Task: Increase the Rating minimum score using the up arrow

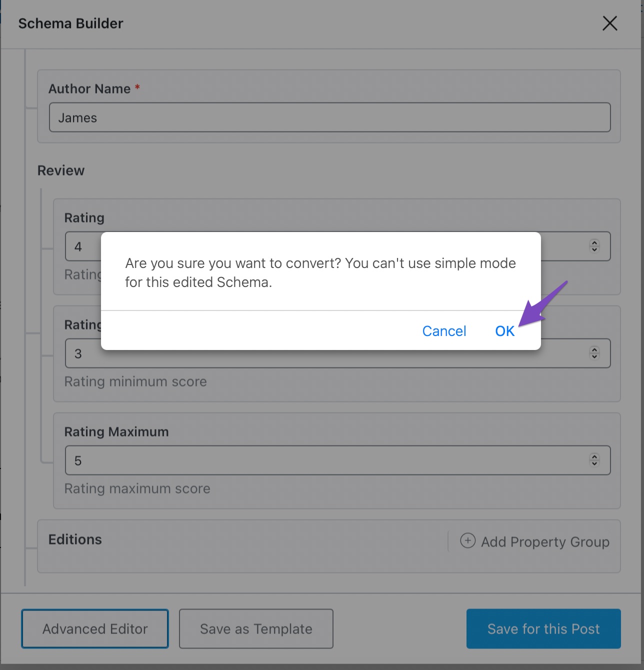Action: tap(594, 349)
